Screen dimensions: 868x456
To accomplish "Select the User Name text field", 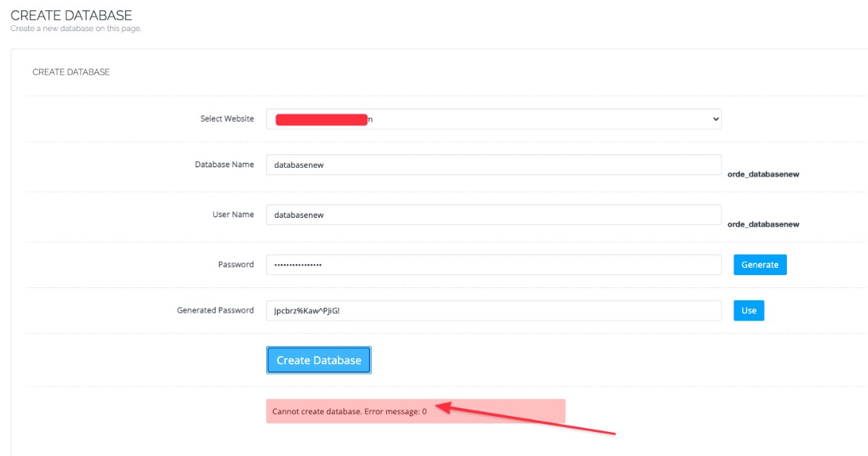I will [x=494, y=214].
